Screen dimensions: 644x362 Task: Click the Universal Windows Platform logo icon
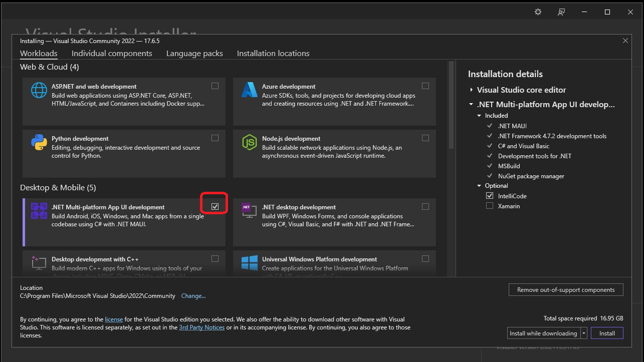249,263
